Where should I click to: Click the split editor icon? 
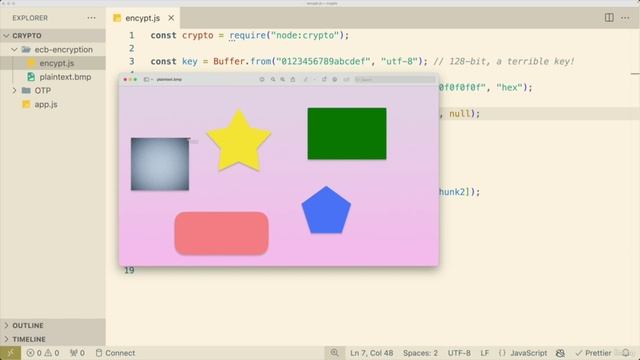(x=609, y=18)
